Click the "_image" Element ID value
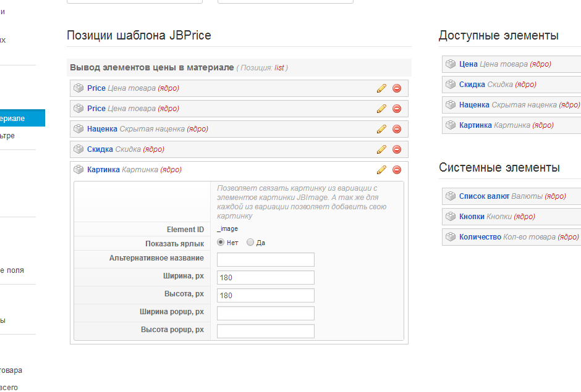 (227, 229)
